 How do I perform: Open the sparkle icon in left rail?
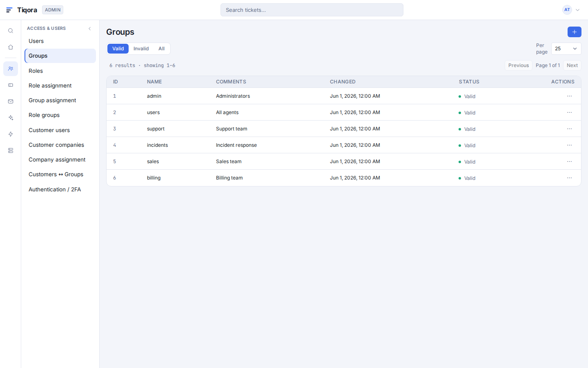point(11,118)
